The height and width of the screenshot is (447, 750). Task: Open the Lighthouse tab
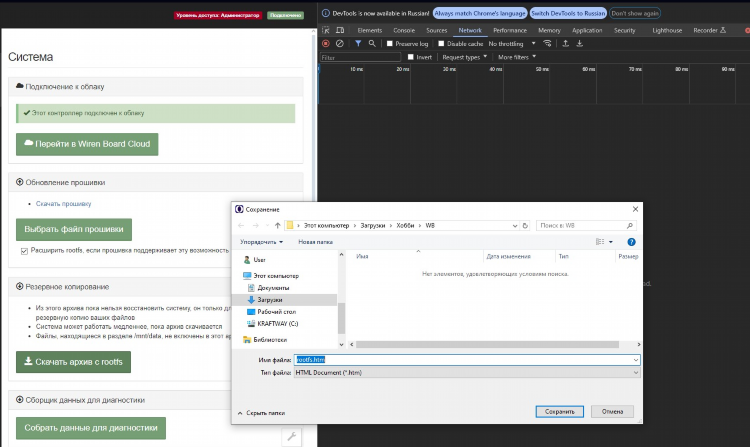pos(667,30)
